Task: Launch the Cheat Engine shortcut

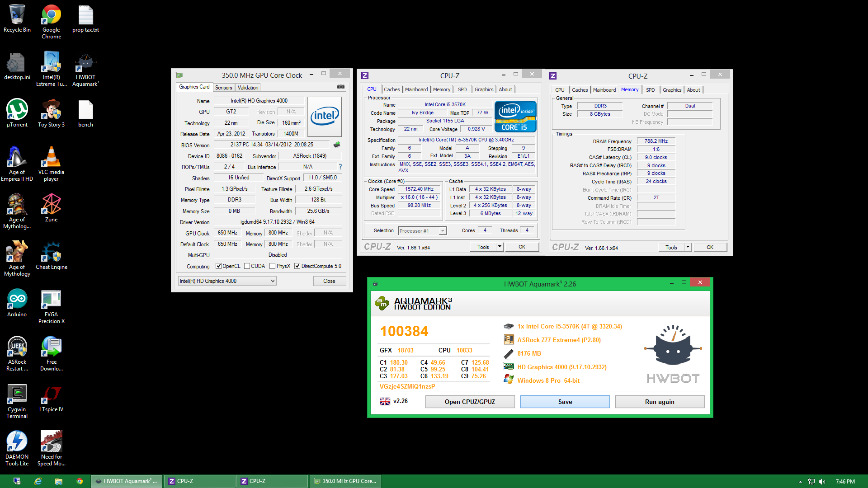Action: click(x=51, y=256)
